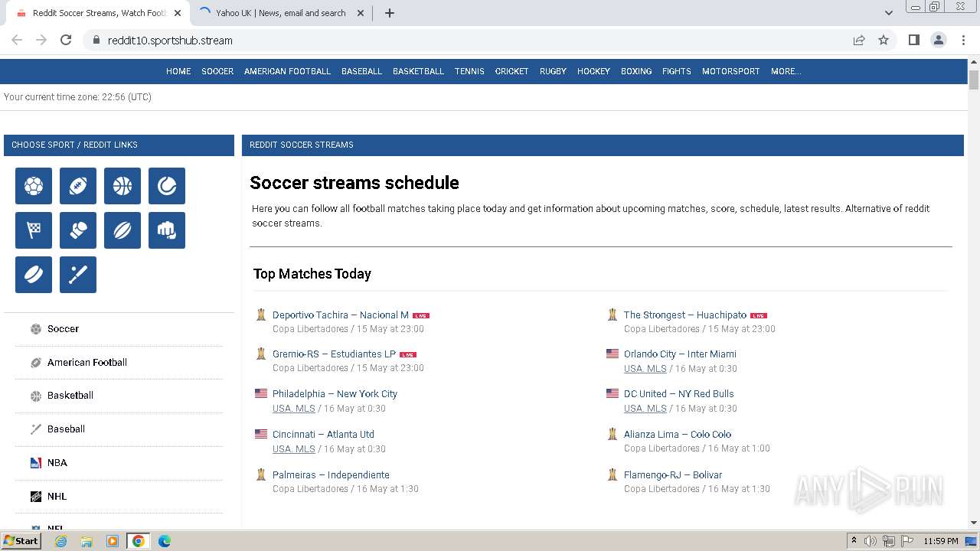
Task: Open Internet Explorer from the taskbar
Action: tap(60, 541)
